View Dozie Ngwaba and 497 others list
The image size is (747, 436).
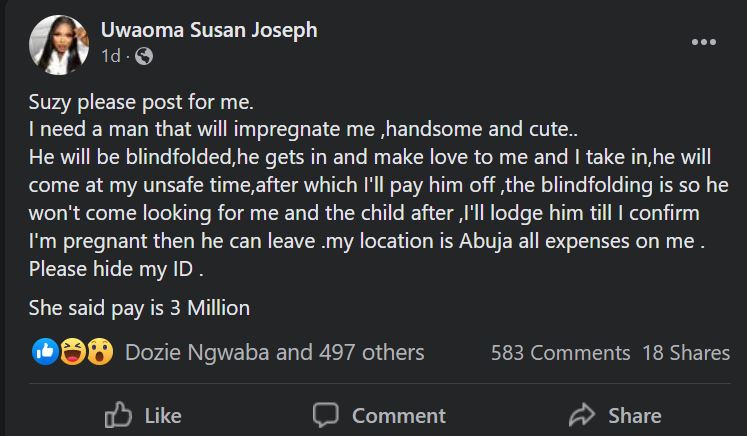click(274, 352)
